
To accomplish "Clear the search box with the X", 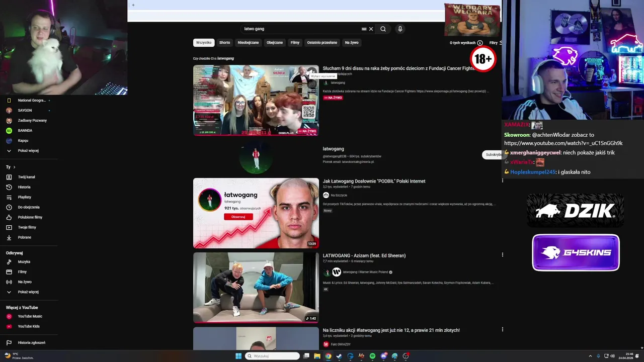I will point(371,29).
